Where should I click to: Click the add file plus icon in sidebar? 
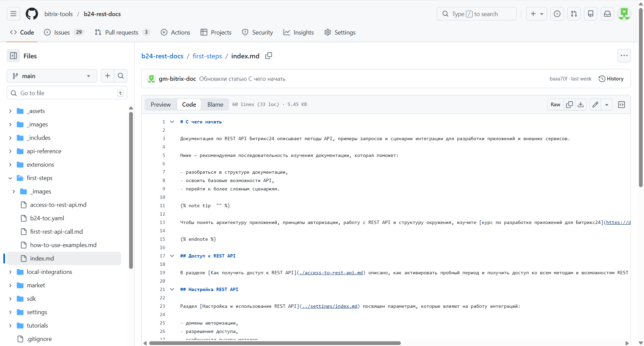[x=107, y=76]
